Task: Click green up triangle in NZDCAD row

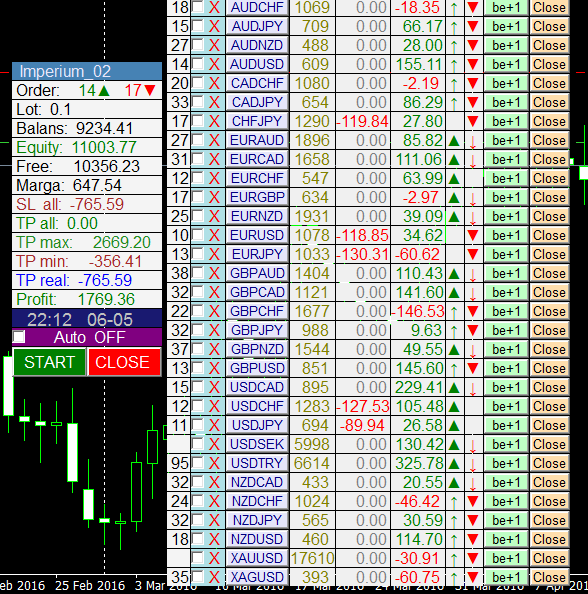Action: (x=454, y=483)
